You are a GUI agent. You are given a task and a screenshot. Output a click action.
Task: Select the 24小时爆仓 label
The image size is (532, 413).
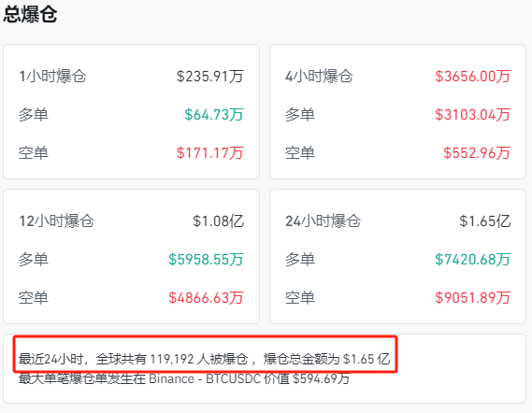[x=323, y=221]
